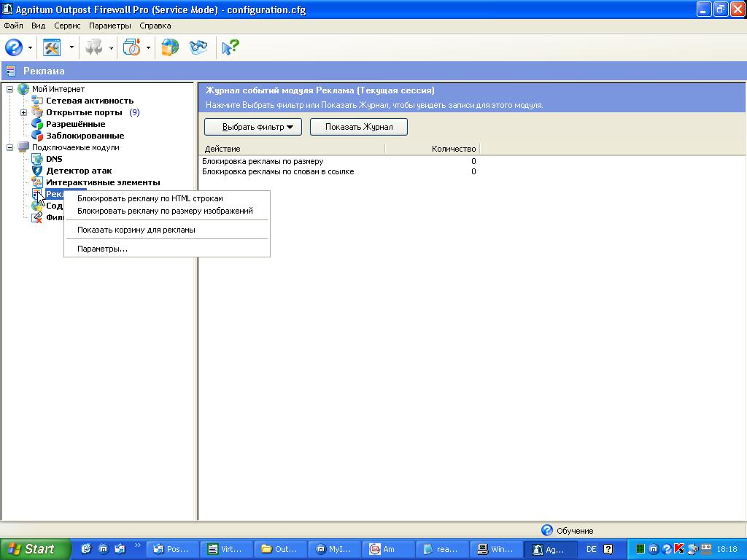Collapse the Подключаемые модули tree node
This screenshot has height=560, width=747.
coord(9,147)
